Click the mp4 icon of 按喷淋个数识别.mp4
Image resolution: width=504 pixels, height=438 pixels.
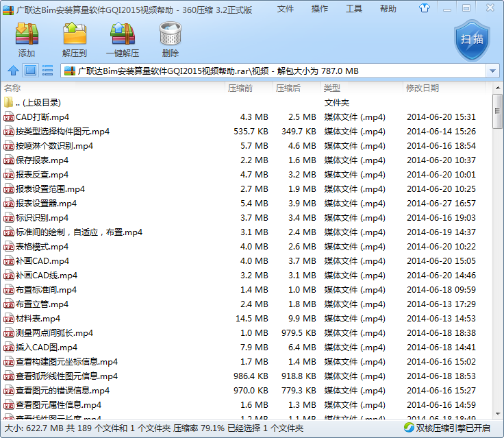pyautogui.click(x=9, y=146)
